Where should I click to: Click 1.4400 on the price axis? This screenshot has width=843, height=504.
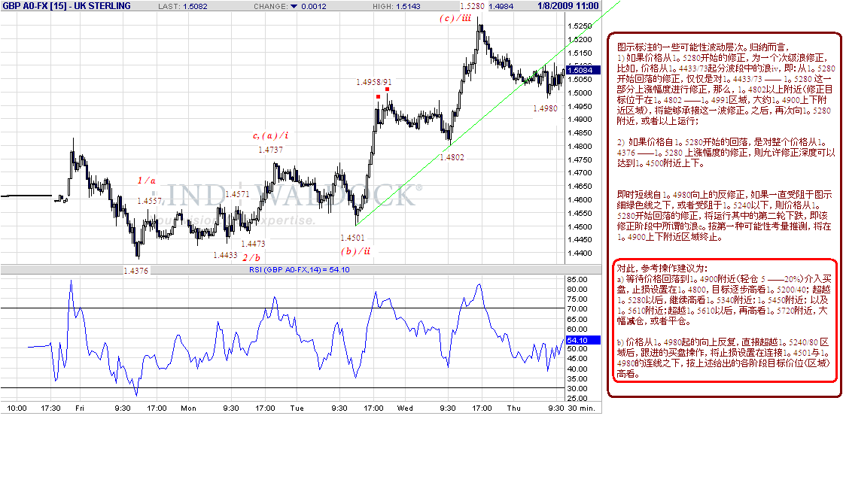(580, 253)
